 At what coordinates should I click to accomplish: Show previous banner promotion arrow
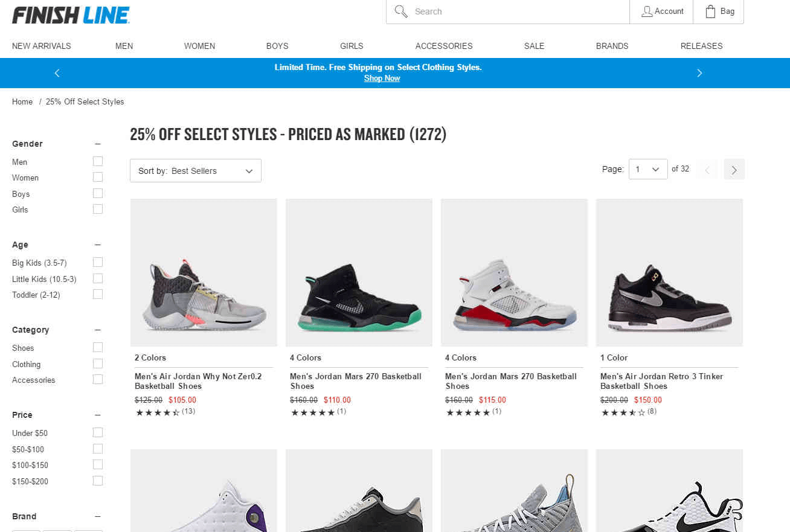tap(57, 73)
